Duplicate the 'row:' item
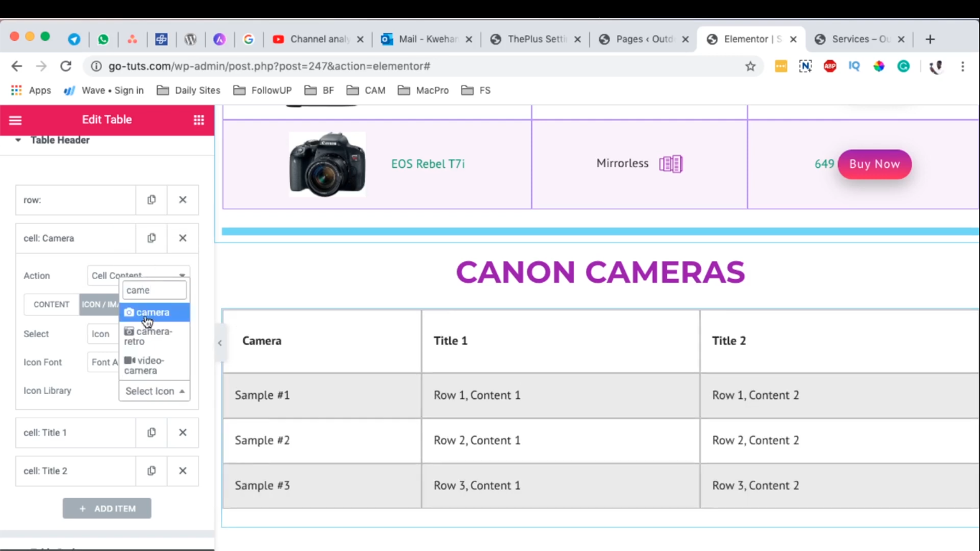Viewport: 980px width, 551px height. click(151, 200)
